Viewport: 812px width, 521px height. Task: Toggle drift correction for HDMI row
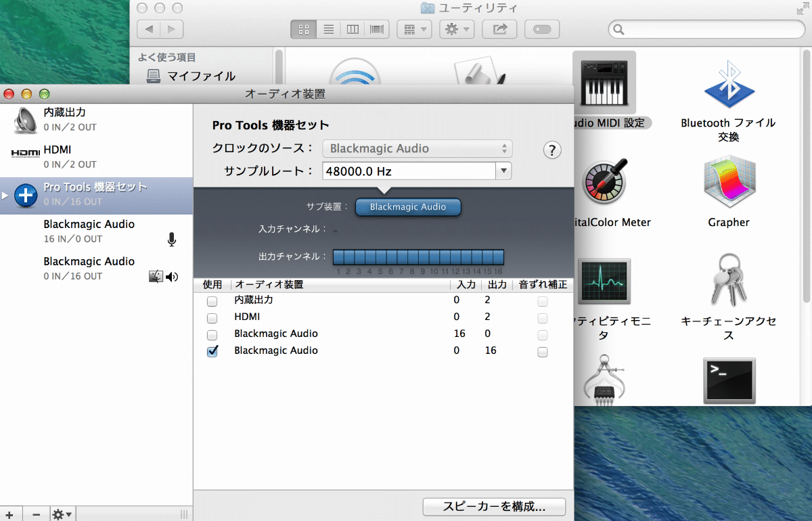[x=542, y=318]
